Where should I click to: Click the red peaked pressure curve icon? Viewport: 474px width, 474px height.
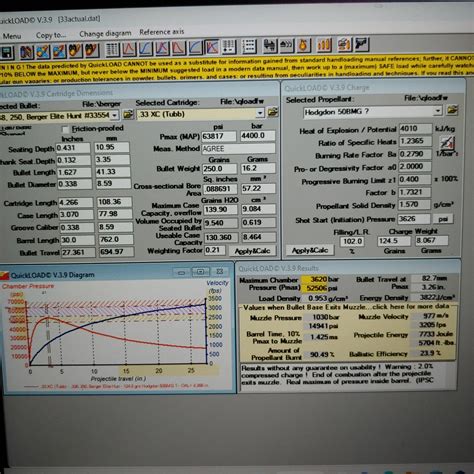(129, 49)
